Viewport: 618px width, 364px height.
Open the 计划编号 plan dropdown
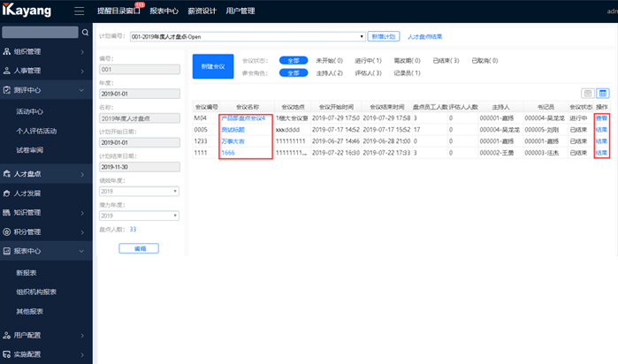[246, 37]
